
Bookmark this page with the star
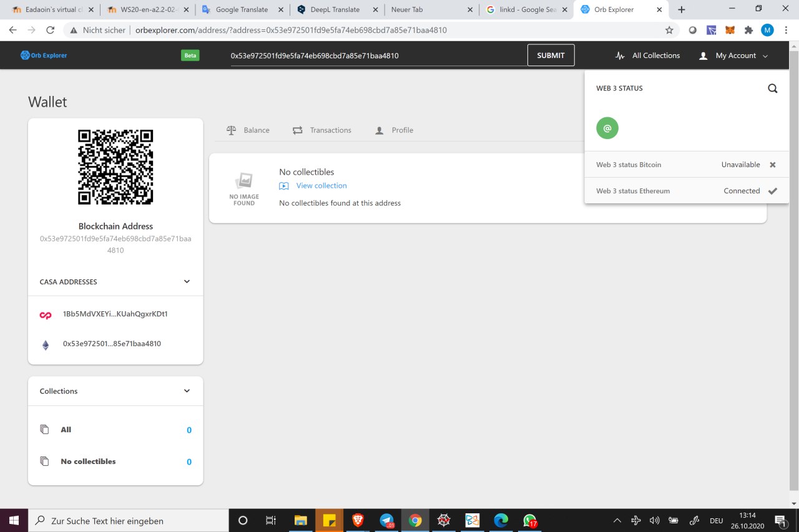[669, 30]
